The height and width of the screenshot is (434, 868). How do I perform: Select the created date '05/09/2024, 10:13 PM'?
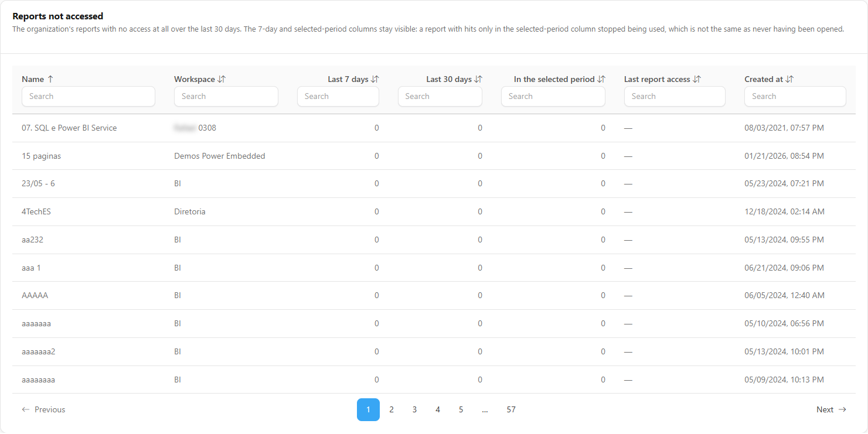click(784, 380)
